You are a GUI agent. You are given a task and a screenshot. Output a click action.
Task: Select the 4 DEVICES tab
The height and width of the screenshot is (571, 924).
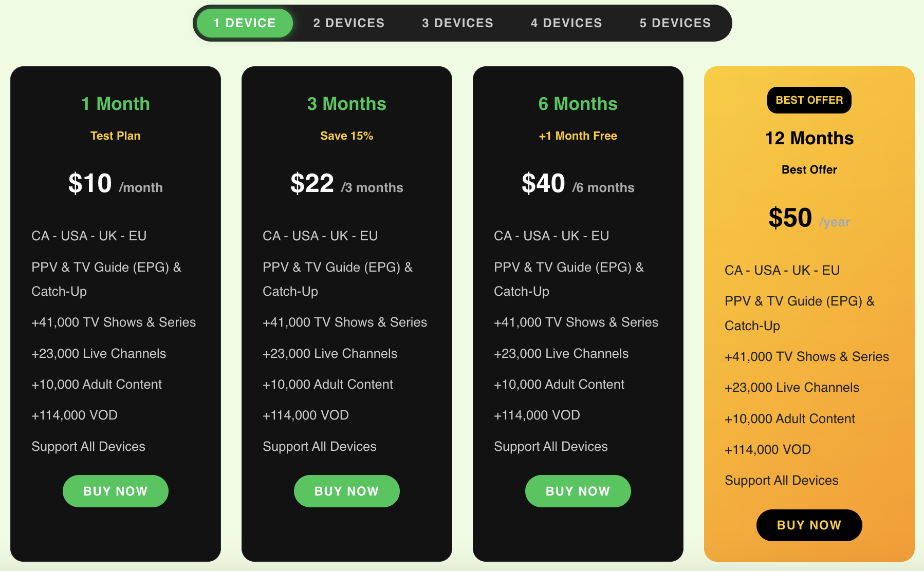coord(566,23)
